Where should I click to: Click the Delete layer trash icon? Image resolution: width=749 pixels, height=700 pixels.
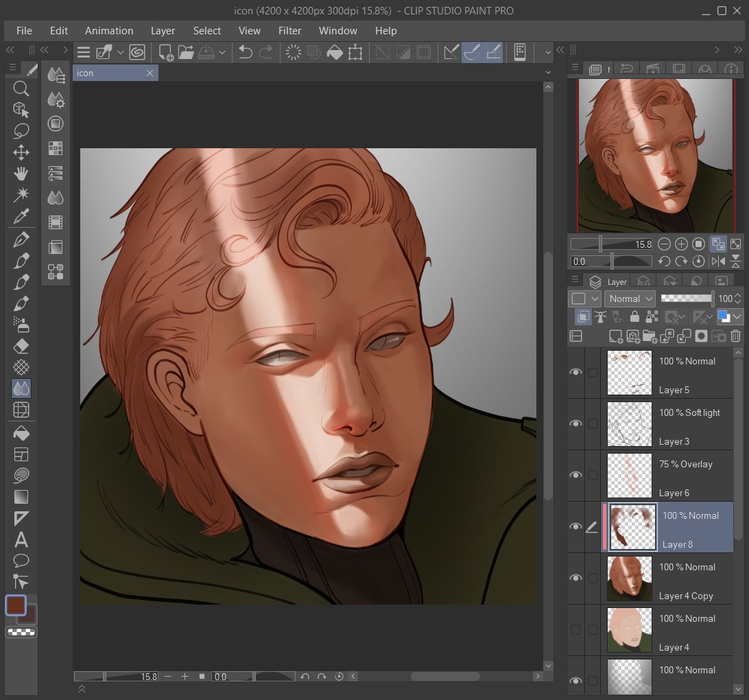[735, 336]
